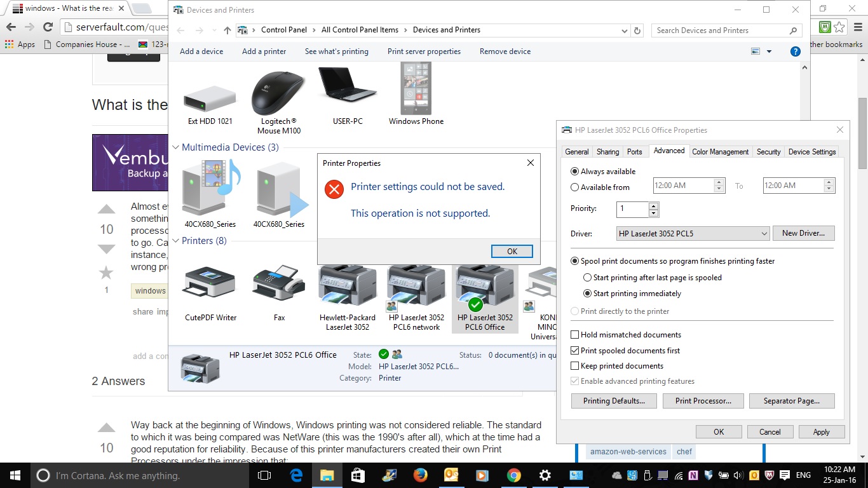Uncheck Print spooled documents first
Viewport: 868px width, 488px height.
tap(575, 351)
